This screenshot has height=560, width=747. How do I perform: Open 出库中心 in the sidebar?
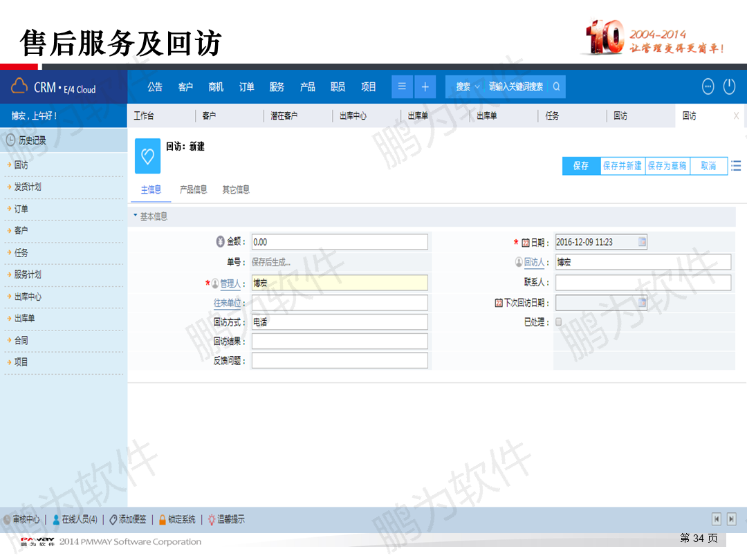(x=28, y=296)
